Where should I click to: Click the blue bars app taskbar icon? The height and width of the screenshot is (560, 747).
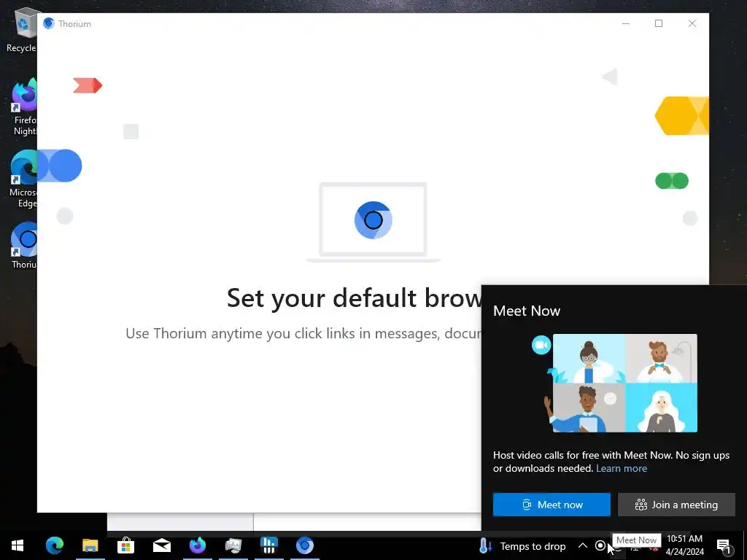(268, 545)
